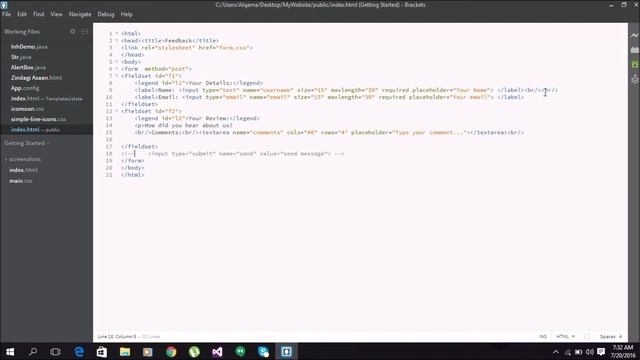Open the Edit menu

(x=22, y=14)
